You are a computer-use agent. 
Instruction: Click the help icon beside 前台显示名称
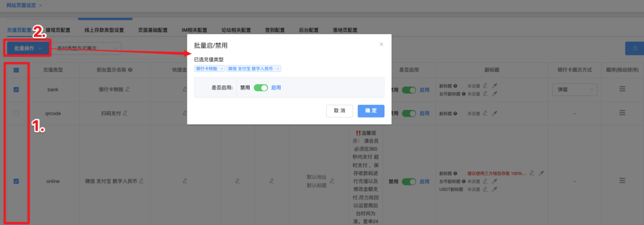[x=130, y=70]
